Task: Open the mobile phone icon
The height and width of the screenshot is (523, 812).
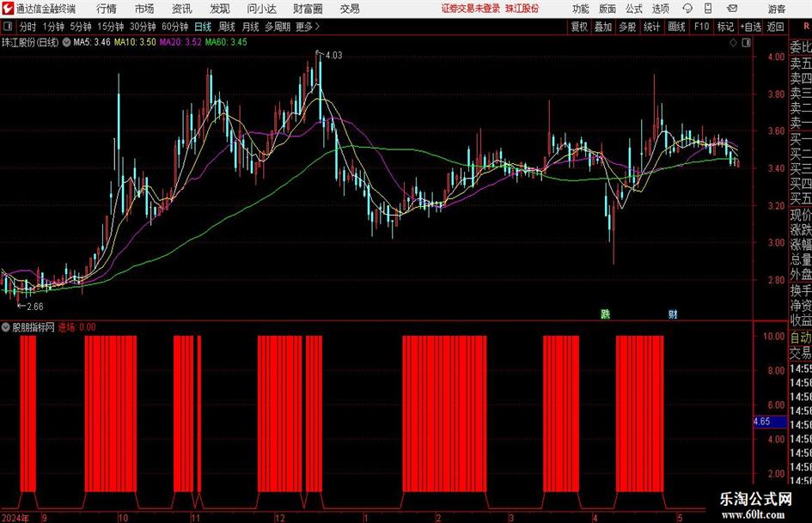Action: point(708,9)
